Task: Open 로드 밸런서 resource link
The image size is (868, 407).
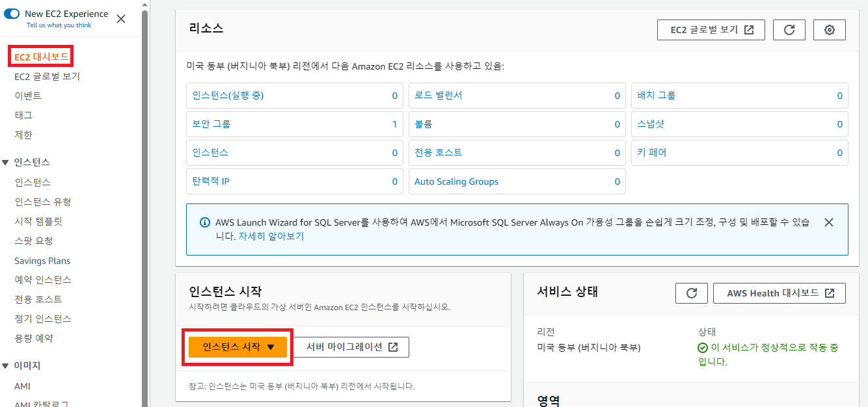Action: click(439, 96)
